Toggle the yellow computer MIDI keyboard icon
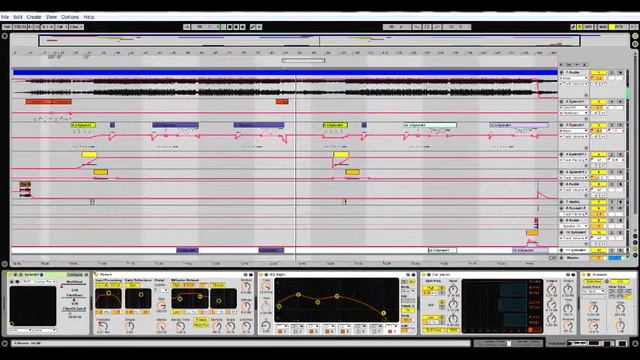This screenshot has width=640, height=360. pyautogui.click(x=580, y=27)
